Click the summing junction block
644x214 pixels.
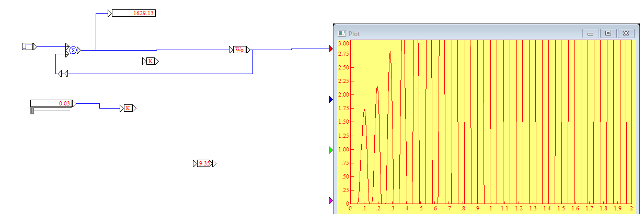pyautogui.click(x=73, y=50)
